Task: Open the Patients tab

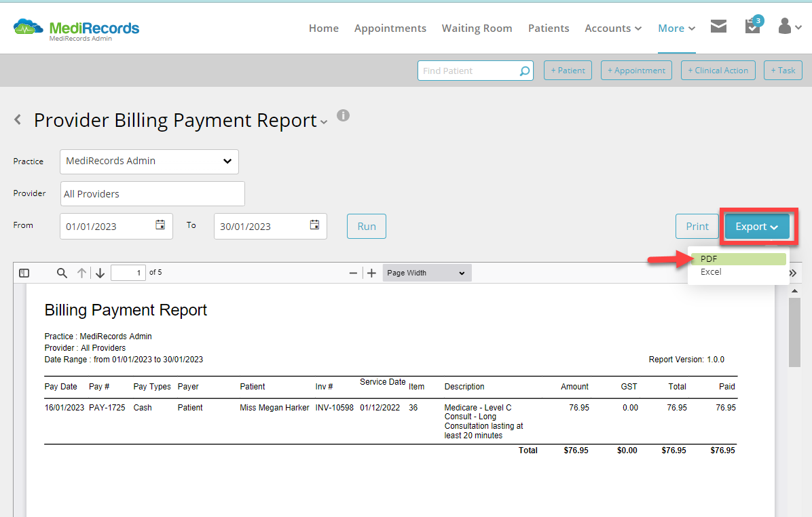Action: [549, 28]
